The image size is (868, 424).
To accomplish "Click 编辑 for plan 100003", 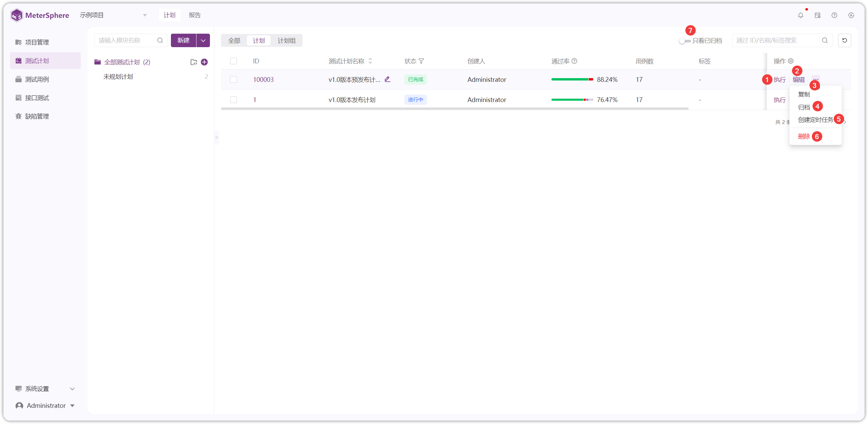I will point(798,79).
